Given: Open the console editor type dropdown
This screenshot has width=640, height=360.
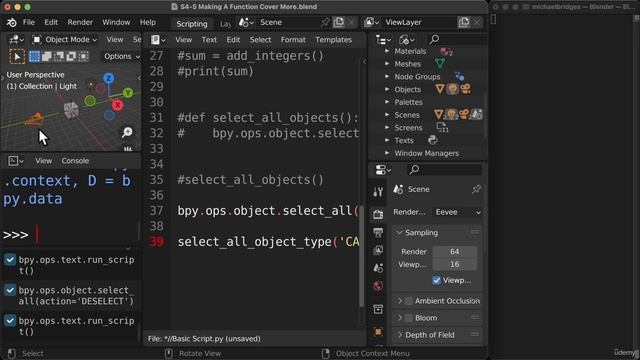Looking at the screenshot, I should tap(16, 161).
